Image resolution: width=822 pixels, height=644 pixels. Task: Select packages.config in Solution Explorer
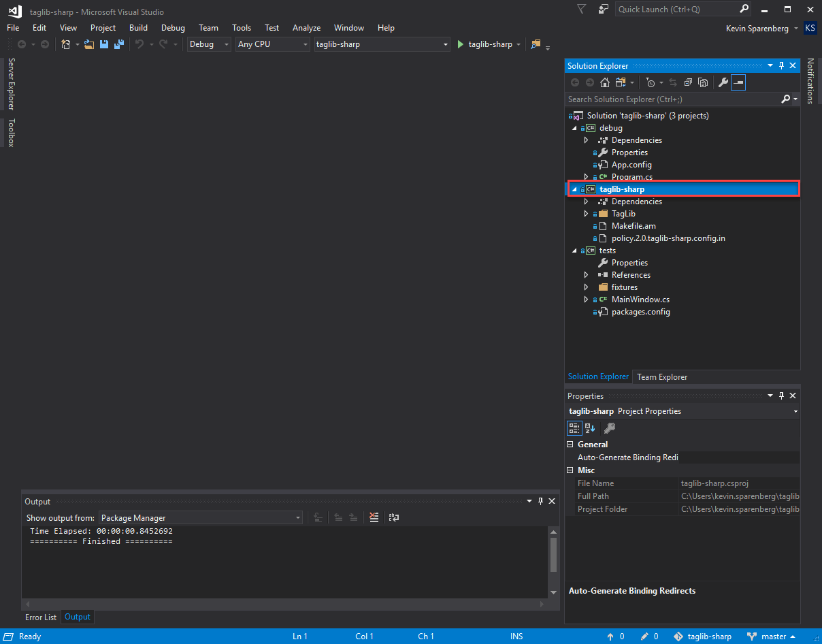tap(640, 312)
